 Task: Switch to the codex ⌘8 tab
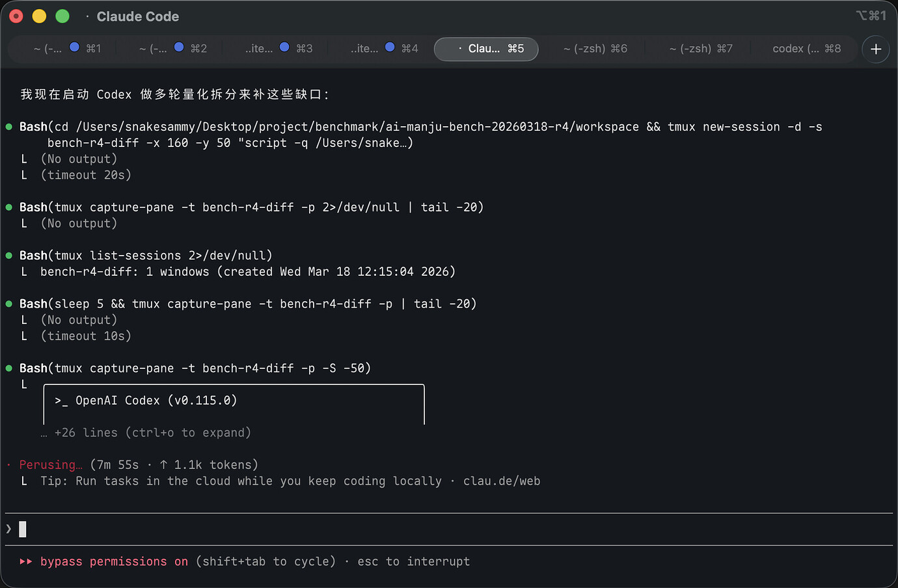[x=806, y=49]
